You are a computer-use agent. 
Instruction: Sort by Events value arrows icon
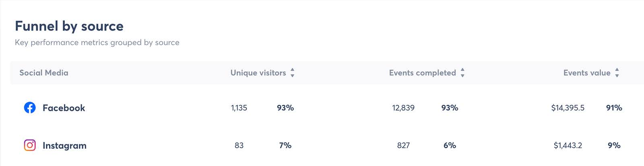click(x=617, y=73)
